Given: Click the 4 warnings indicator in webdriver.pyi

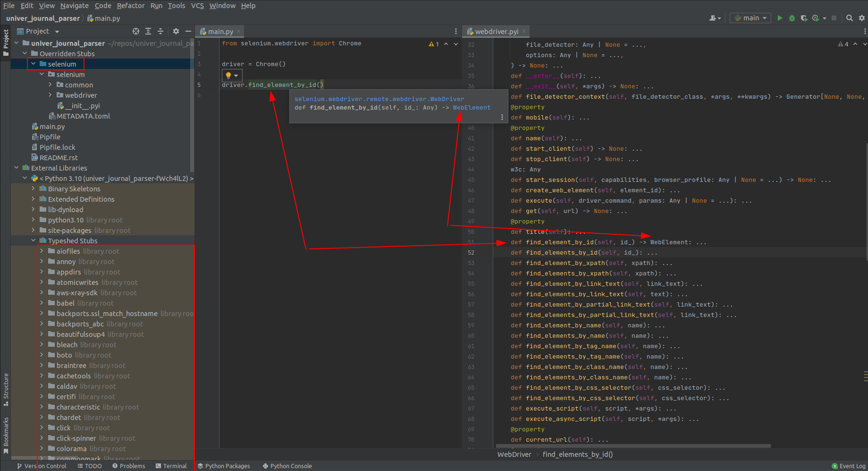Looking at the screenshot, I should pyautogui.click(x=843, y=44).
